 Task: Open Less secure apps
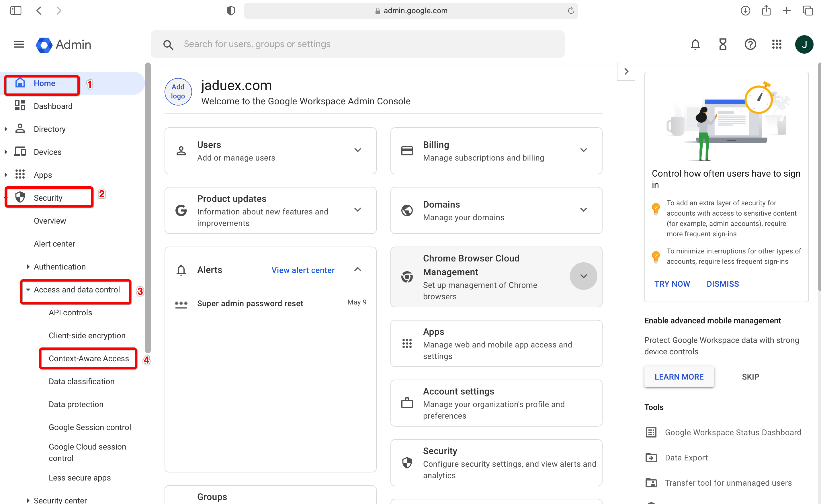coord(80,477)
